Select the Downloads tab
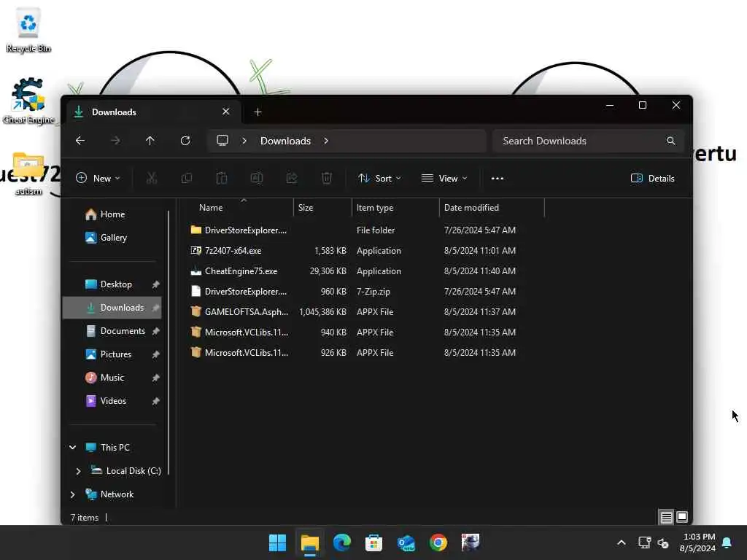This screenshot has height=560, width=747. [x=152, y=112]
